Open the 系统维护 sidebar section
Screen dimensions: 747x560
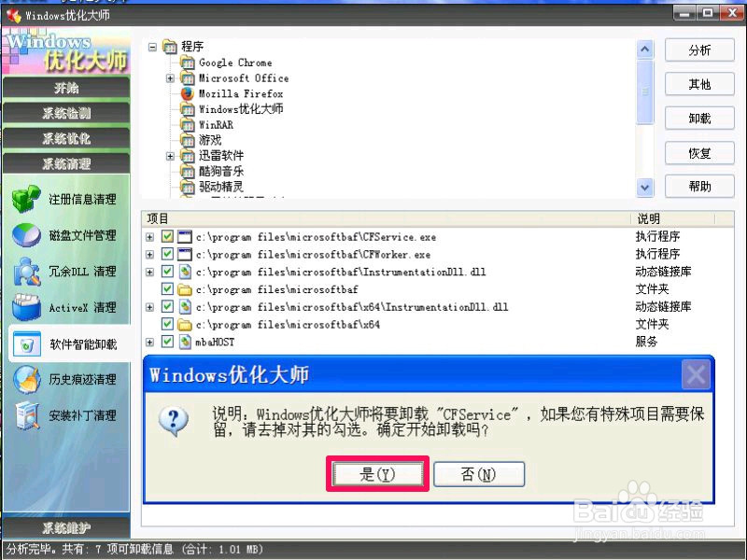66,527
